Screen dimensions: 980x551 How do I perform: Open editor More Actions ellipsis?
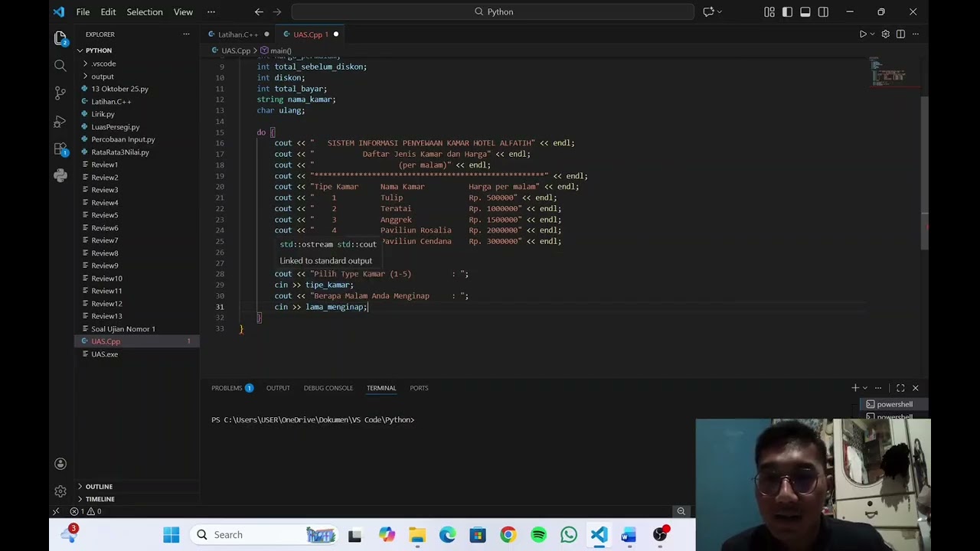(915, 34)
